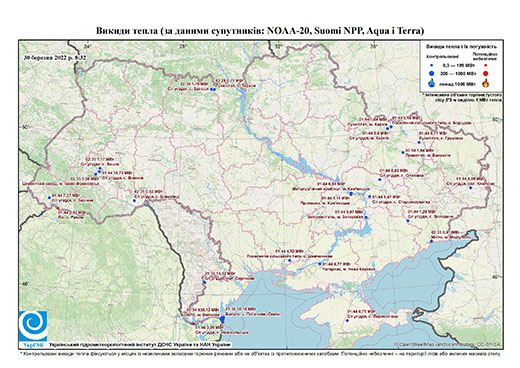The image size is (520, 368).
Task: Select the Nova Kakhovka blue marker
Action: [x=320, y=264]
